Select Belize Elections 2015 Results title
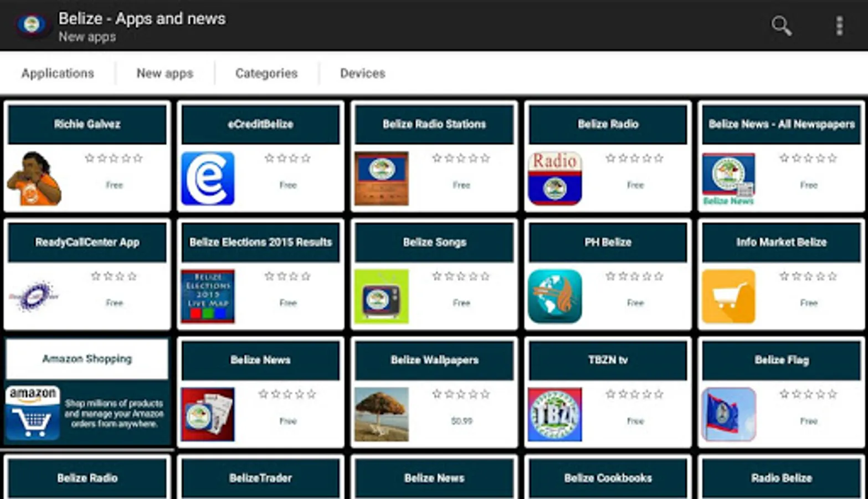Image resolution: width=868 pixels, height=499 pixels. click(260, 242)
